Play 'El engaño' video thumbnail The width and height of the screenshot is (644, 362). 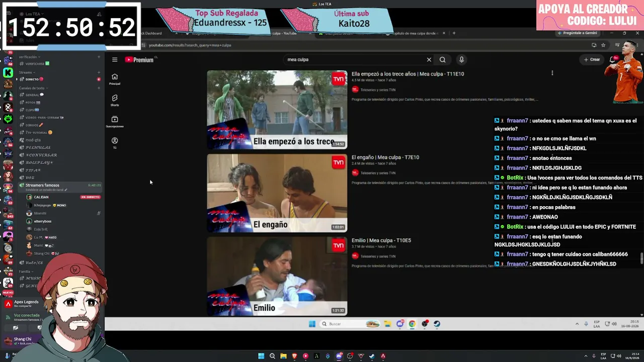point(277,193)
